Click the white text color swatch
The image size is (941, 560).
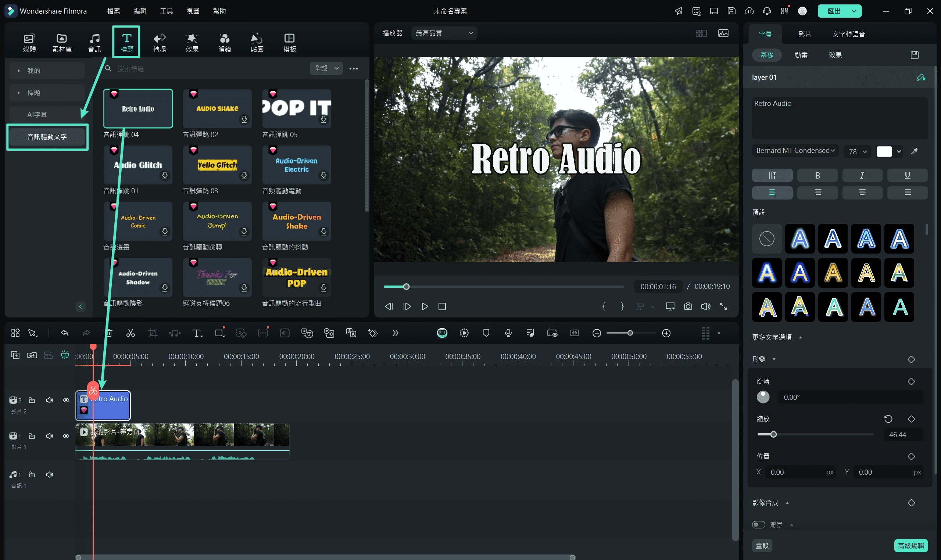pyautogui.click(x=884, y=152)
